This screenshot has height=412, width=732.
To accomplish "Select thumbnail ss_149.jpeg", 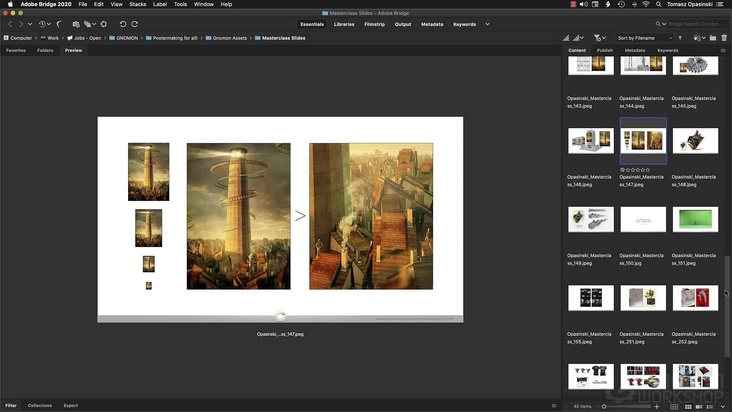I will tap(591, 219).
